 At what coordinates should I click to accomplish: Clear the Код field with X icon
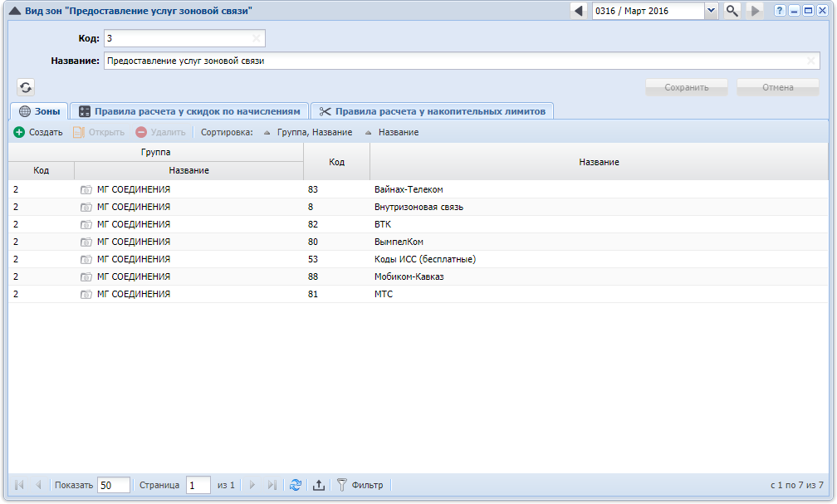point(257,38)
